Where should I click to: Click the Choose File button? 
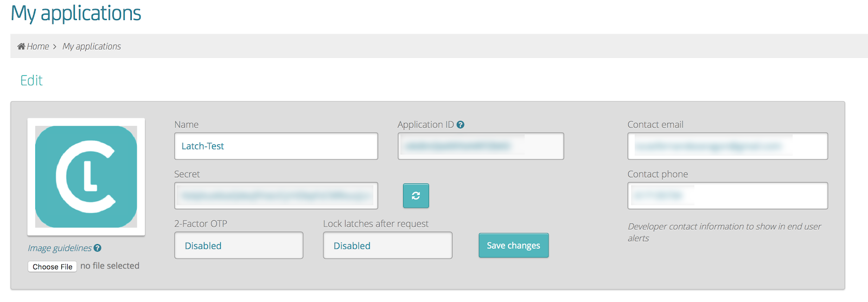pos(52,267)
